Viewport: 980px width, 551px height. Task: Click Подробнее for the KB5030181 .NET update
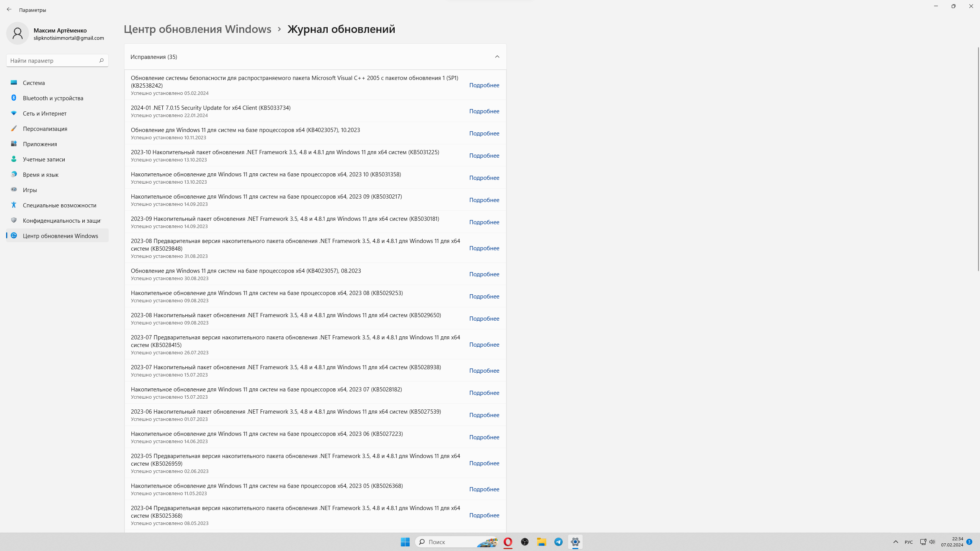(x=484, y=222)
